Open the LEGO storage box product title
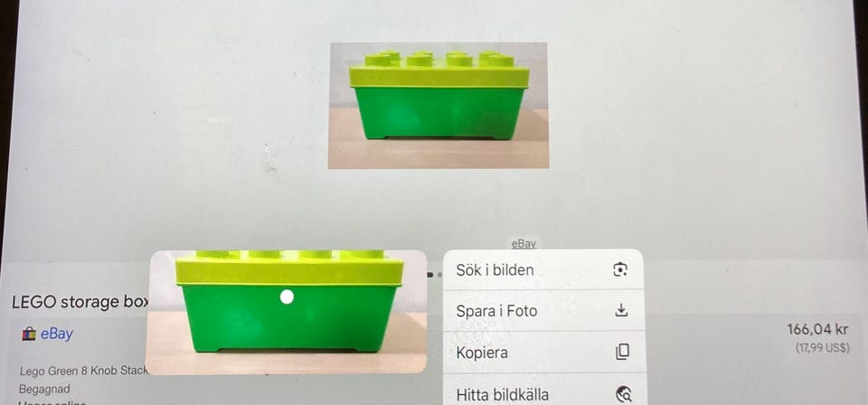Image resolution: width=868 pixels, height=405 pixels. pos(80,302)
